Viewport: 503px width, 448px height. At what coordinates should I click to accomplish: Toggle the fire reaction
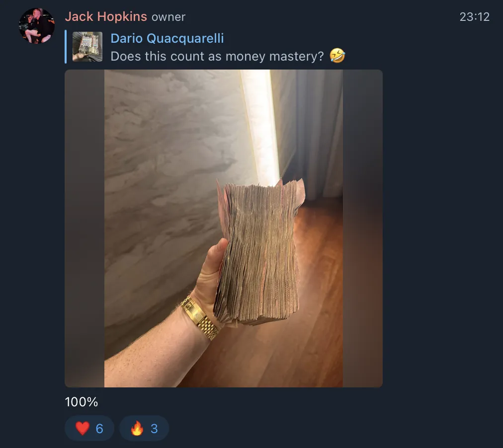coord(144,429)
